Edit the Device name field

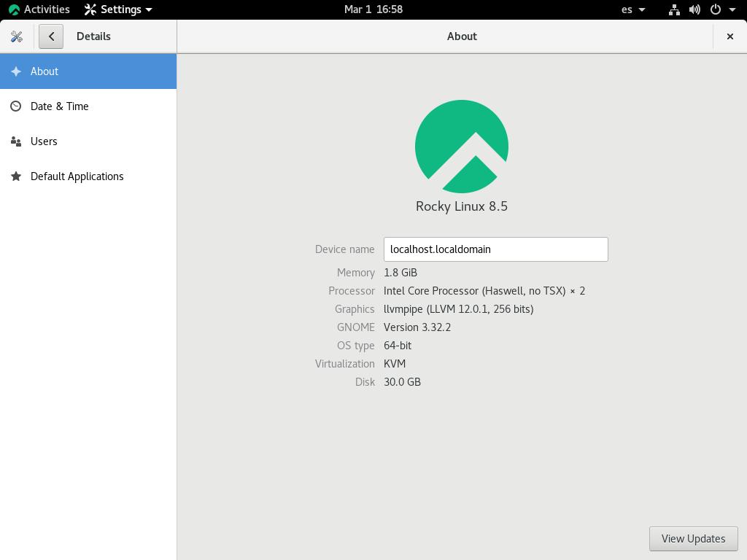click(x=495, y=249)
